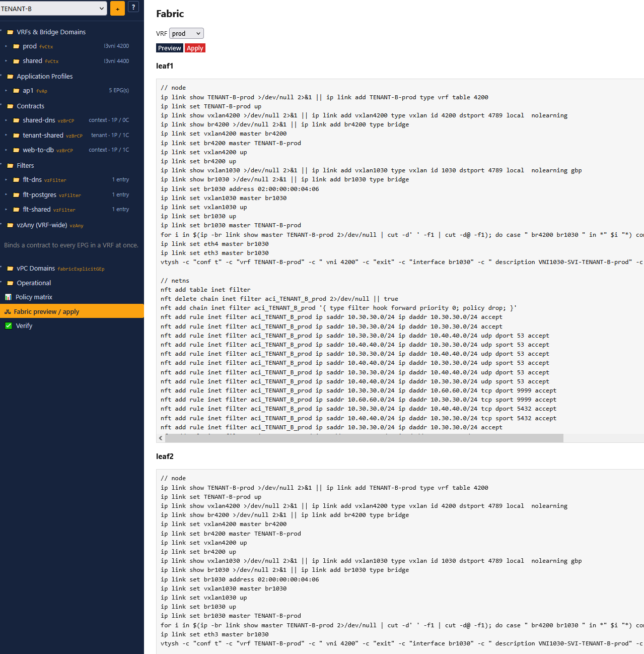Click the folder icon beside shared fvCtx
This screenshot has height=654, width=644.
[16, 61]
